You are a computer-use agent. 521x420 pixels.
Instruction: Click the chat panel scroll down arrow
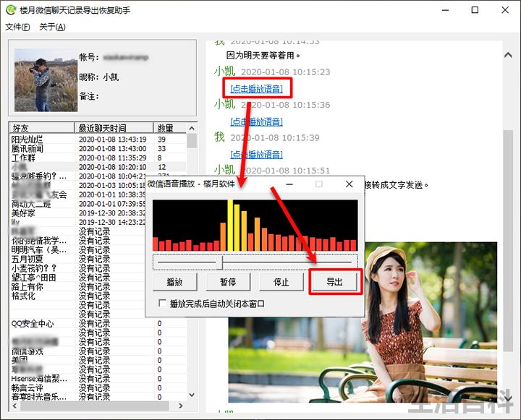pyautogui.click(x=508, y=398)
